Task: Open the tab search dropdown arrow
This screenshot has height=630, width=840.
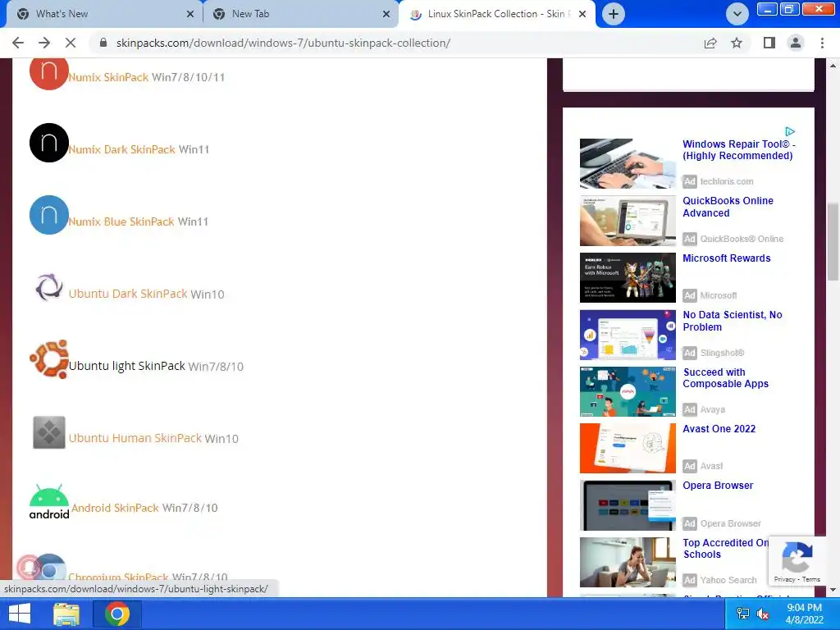Action: point(737,14)
